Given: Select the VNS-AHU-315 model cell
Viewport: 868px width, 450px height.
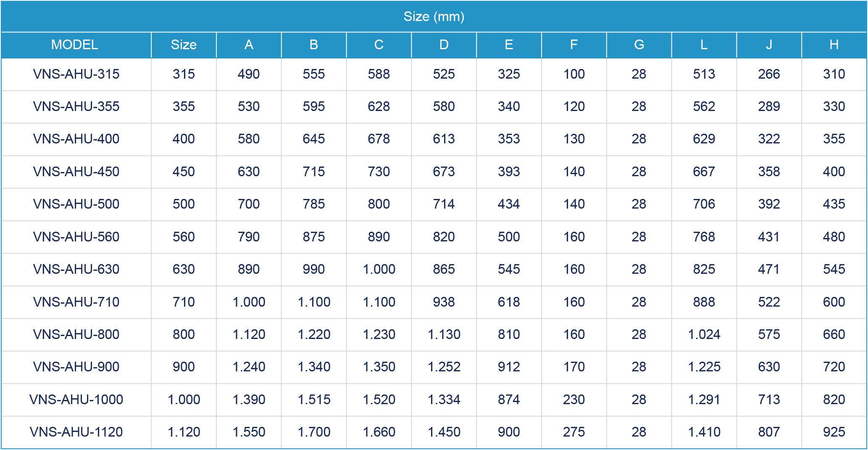Looking at the screenshot, I should click(x=76, y=74).
